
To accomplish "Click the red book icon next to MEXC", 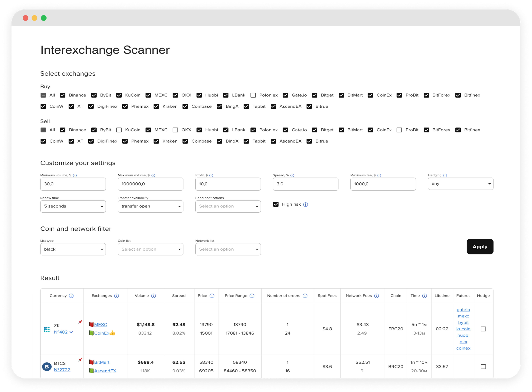I will pos(91,324).
